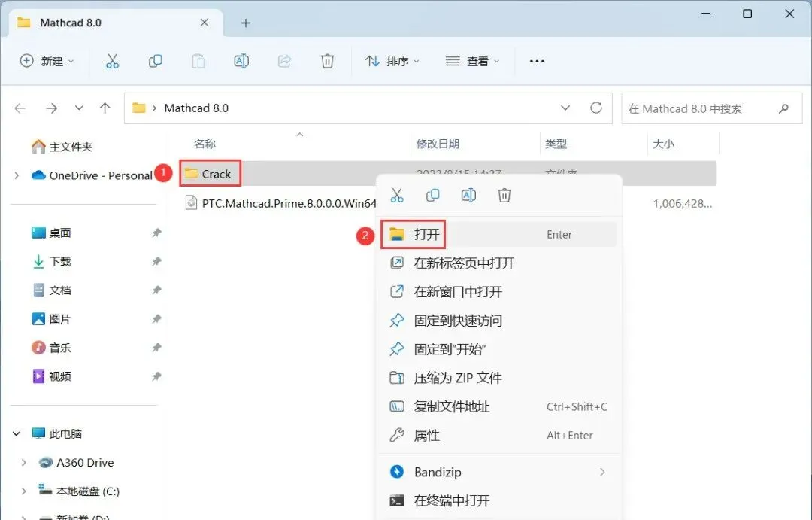Sort by the 修改日期 column header
Image resolution: width=812 pixels, height=520 pixels.
438,144
